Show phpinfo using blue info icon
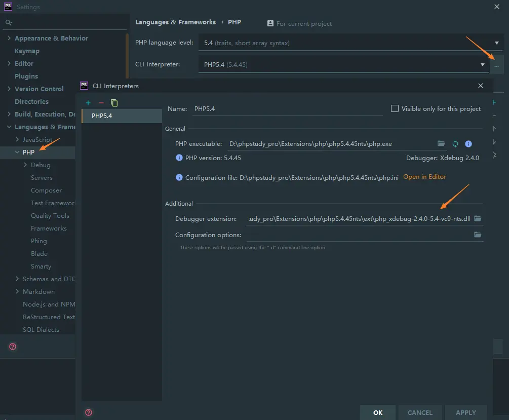509x420 pixels. click(x=468, y=143)
